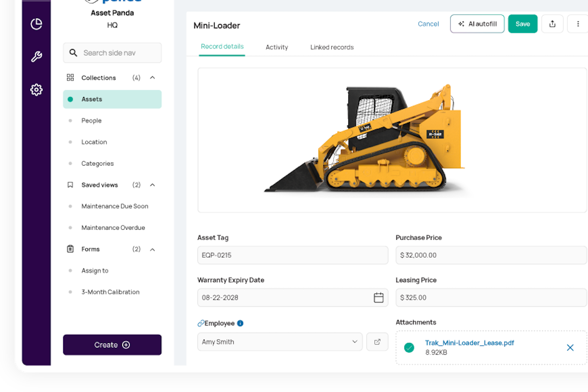Switch to the Linked records tab

pyautogui.click(x=332, y=48)
